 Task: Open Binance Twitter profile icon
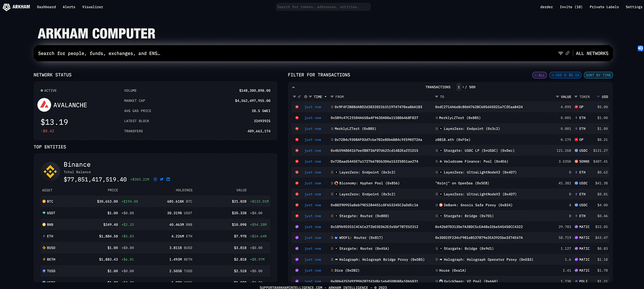pos(162,179)
